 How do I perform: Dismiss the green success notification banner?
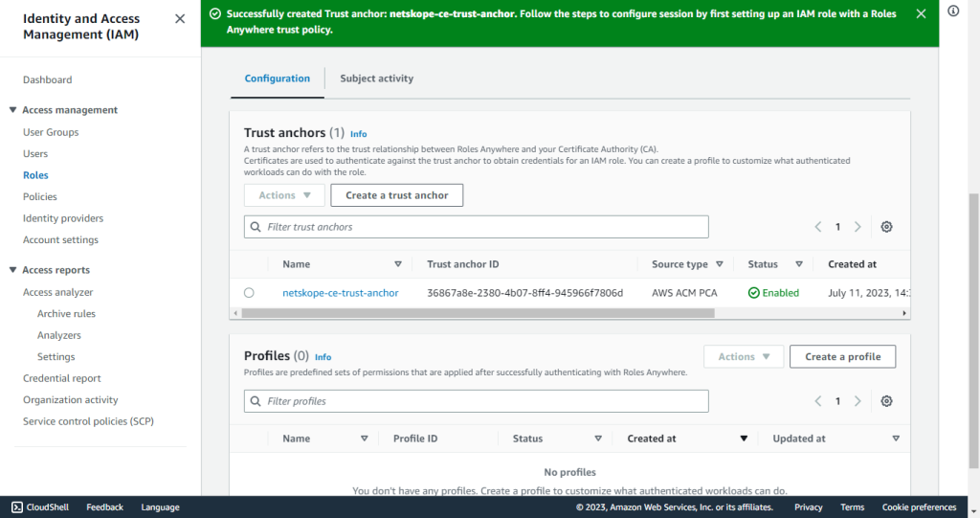[921, 13]
